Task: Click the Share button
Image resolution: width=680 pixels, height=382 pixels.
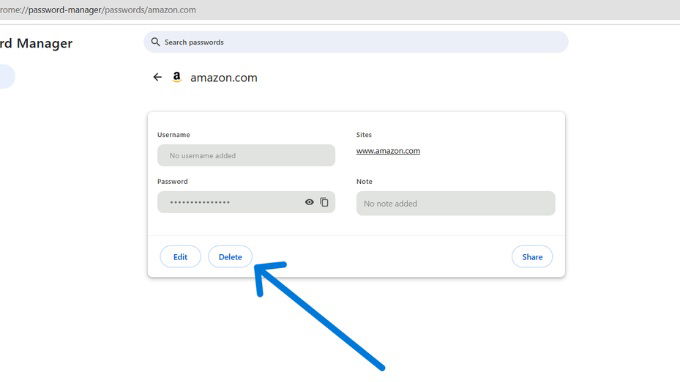Action: pos(532,257)
